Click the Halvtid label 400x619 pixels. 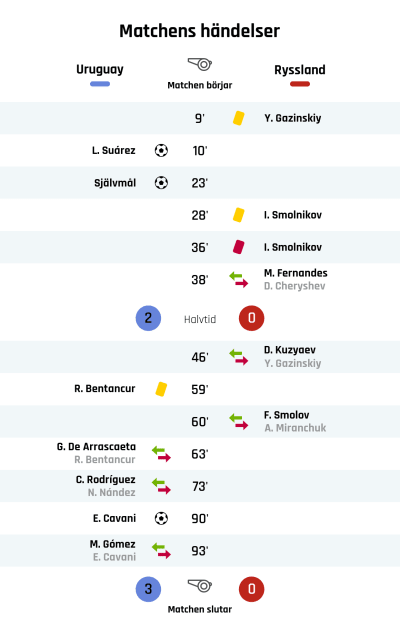(200, 319)
